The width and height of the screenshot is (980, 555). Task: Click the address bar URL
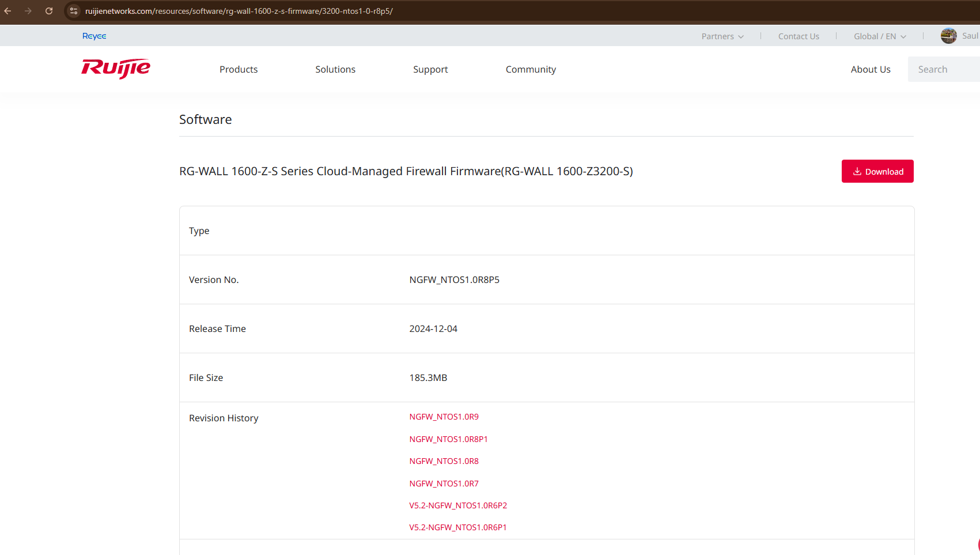(239, 11)
